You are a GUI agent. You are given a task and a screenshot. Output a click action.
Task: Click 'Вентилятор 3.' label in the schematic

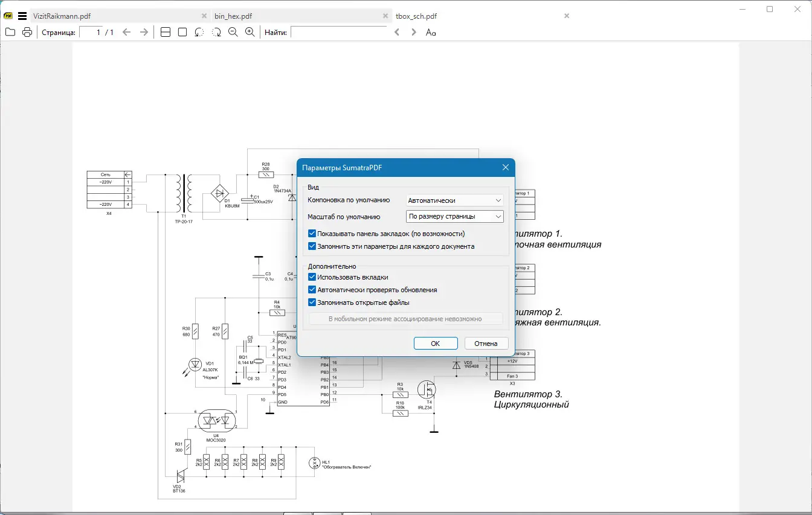(528, 395)
